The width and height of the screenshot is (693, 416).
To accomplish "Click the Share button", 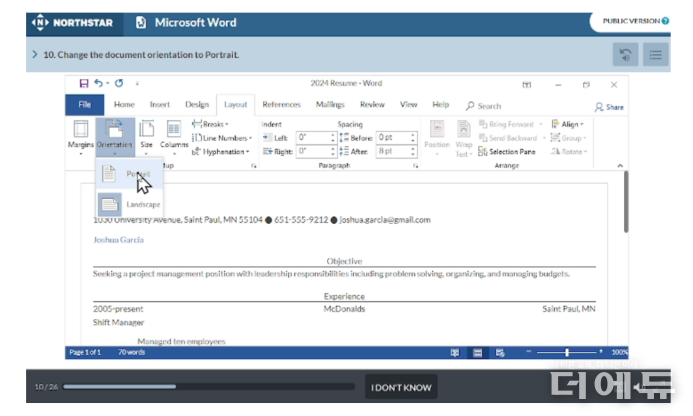I will 609,107.
